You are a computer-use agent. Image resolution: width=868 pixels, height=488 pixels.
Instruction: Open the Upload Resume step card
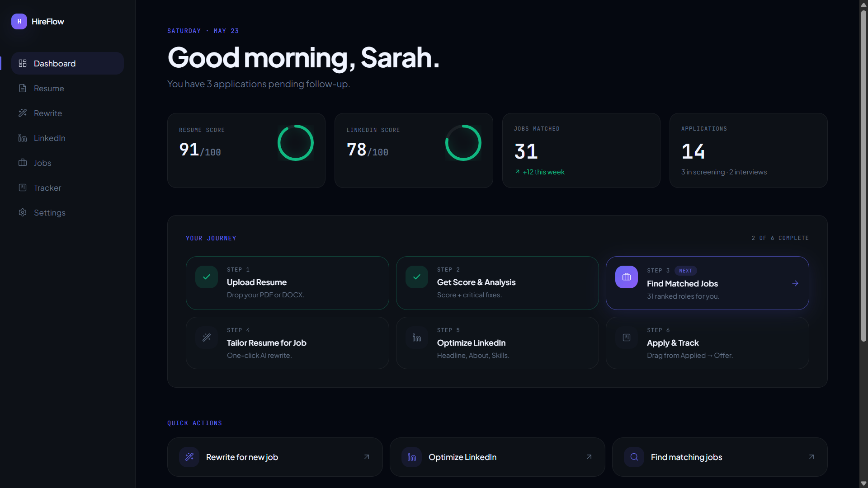[x=288, y=283]
